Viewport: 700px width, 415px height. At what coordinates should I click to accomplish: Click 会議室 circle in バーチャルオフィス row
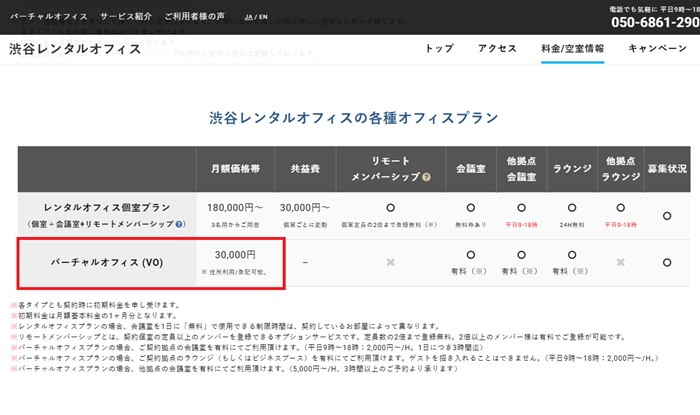[x=467, y=255]
